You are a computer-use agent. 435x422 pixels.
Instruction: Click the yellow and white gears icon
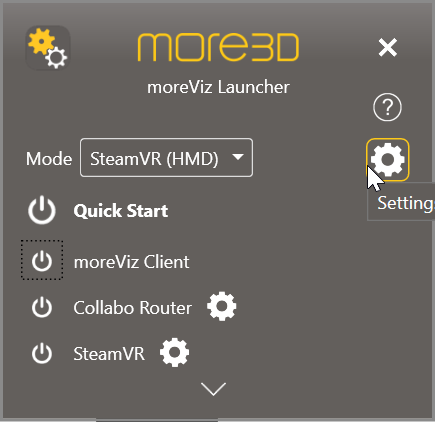coord(48,48)
